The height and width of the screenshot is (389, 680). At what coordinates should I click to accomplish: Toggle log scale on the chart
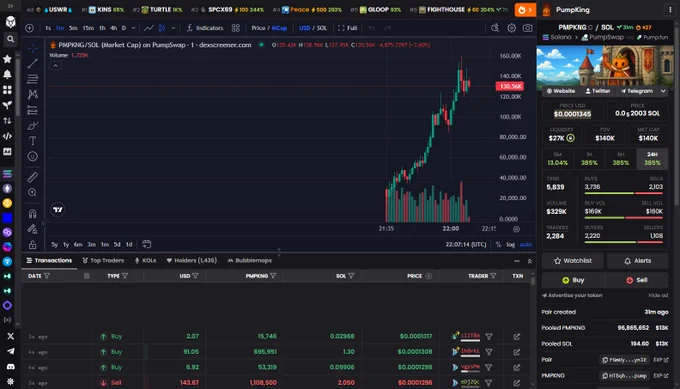pyautogui.click(x=510, y=245)
